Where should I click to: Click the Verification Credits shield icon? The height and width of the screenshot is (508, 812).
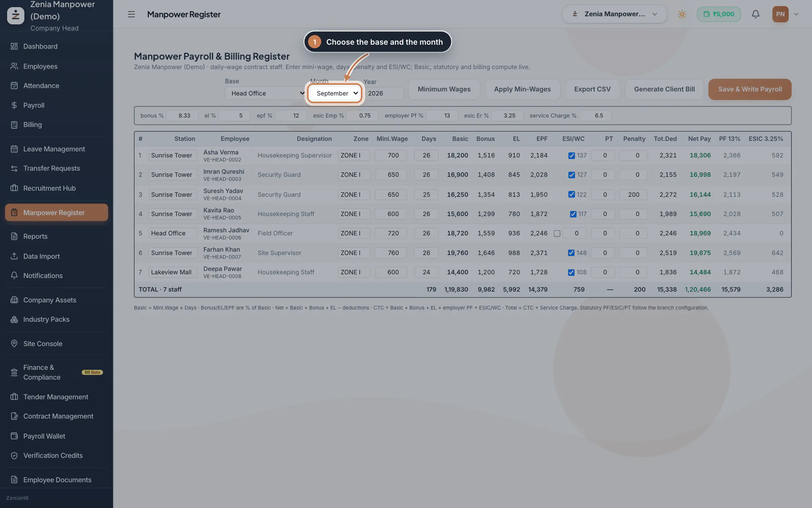(14, 456)
